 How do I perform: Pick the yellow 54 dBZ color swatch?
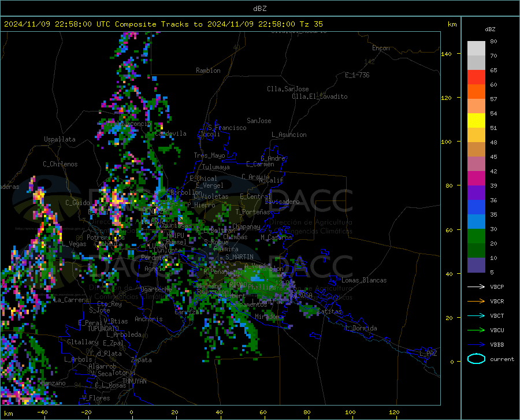tap(476, 121)
